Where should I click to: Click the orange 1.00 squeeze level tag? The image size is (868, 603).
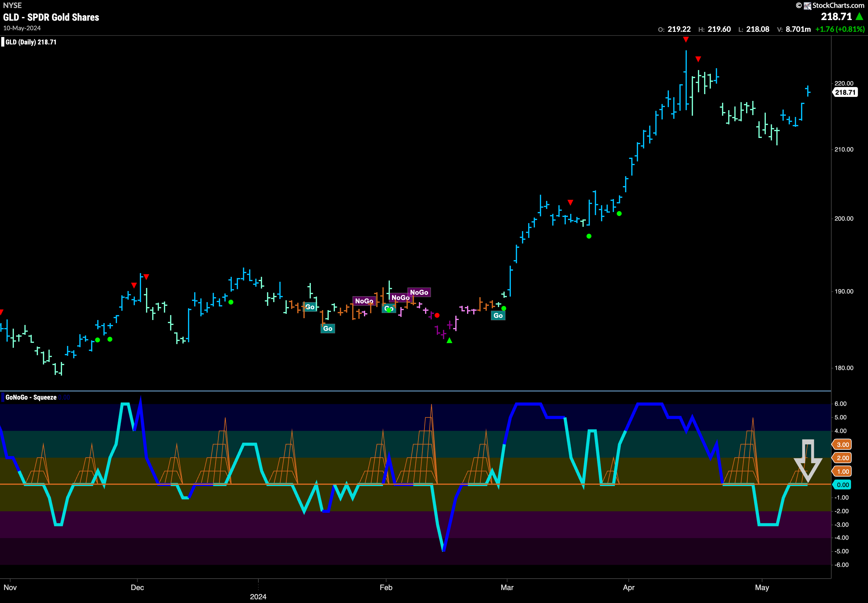click(842, 471)
